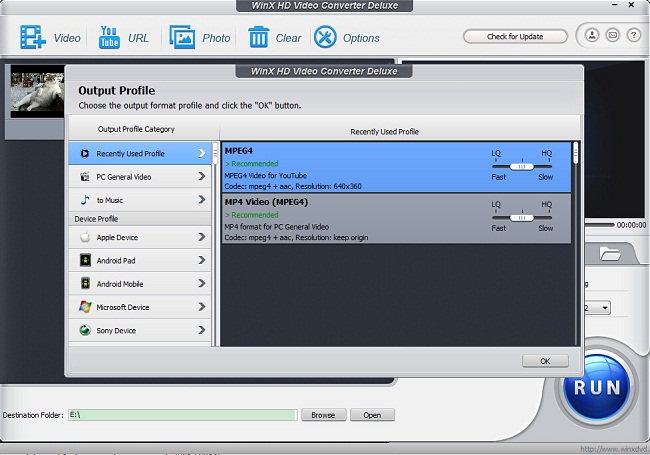Click the Options toolbar label
650x455 pixels.
pos(361,38)
